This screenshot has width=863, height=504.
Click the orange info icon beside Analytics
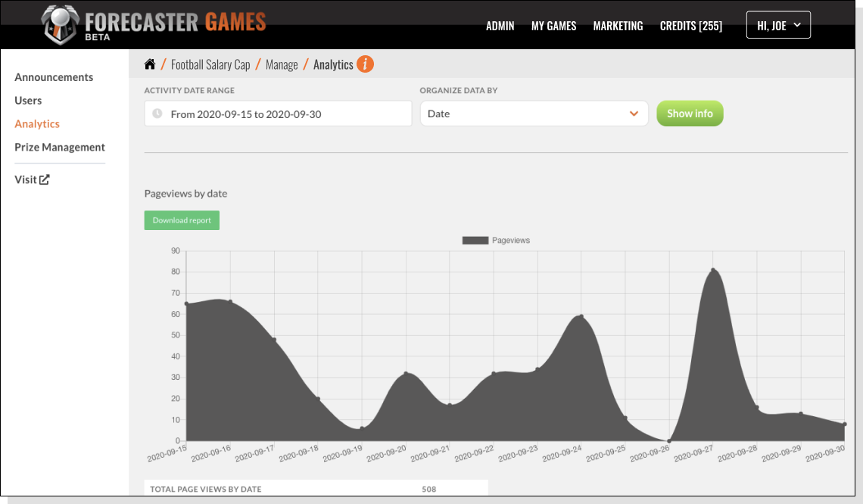pyautogui.click(x=365, y=64)
